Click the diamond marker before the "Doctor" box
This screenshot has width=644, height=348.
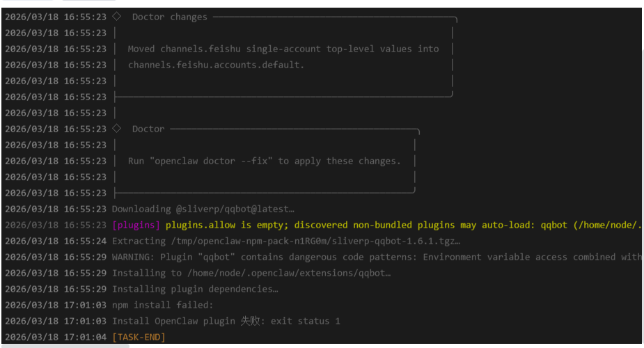(117, 129)
